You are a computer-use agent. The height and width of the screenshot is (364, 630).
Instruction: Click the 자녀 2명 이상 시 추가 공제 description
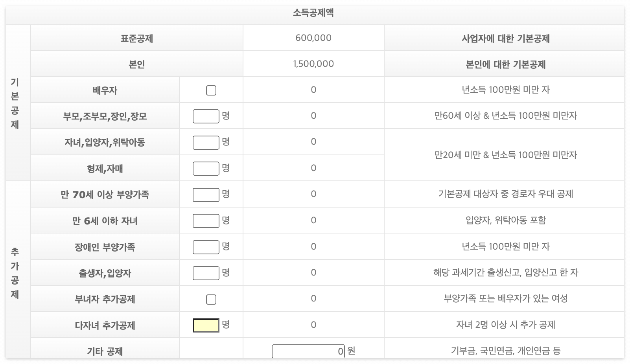tap(506, 325)
